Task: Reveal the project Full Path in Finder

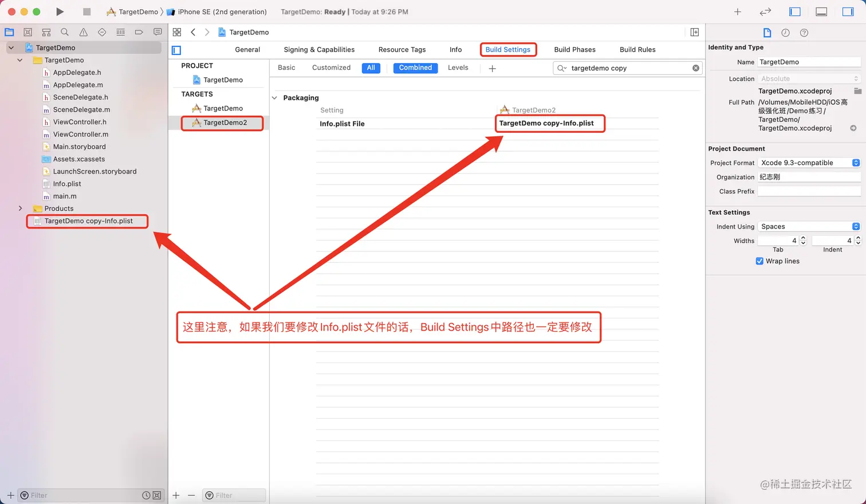Action: click(x=853, y=128)
